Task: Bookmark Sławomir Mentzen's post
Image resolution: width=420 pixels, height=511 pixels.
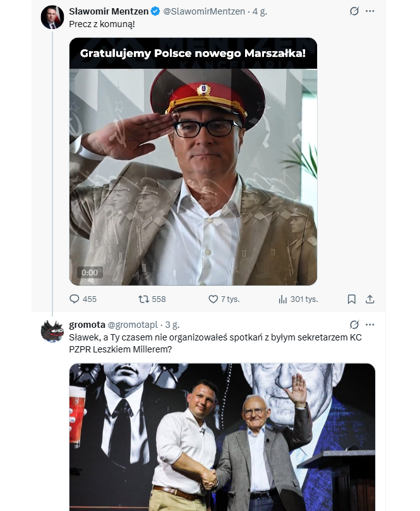Action: coord(352,299)
